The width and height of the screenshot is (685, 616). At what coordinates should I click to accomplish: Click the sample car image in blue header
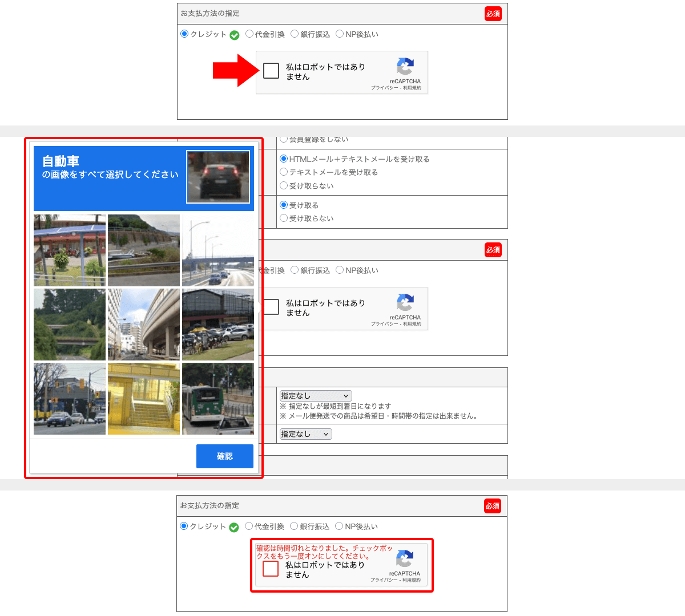[x=218, y=177]
